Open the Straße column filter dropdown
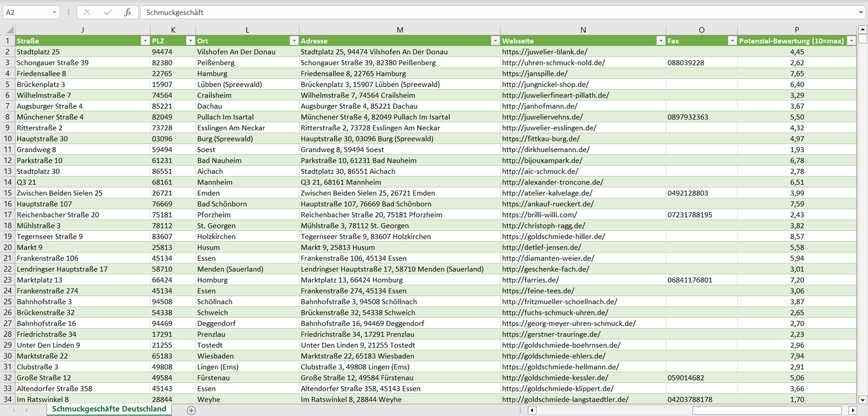The image size is (868, 416). (145, 41)
